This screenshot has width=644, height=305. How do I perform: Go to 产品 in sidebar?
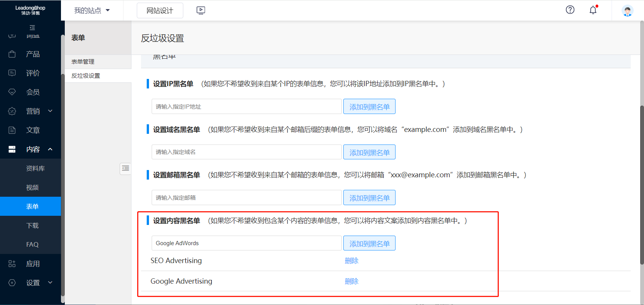click(x=33, y=54)
